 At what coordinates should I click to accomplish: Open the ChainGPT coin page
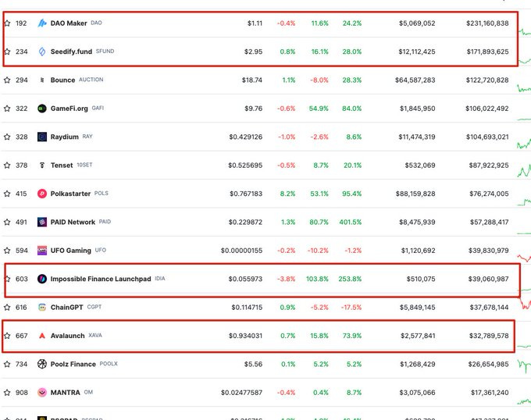click(x=66, y=308)
